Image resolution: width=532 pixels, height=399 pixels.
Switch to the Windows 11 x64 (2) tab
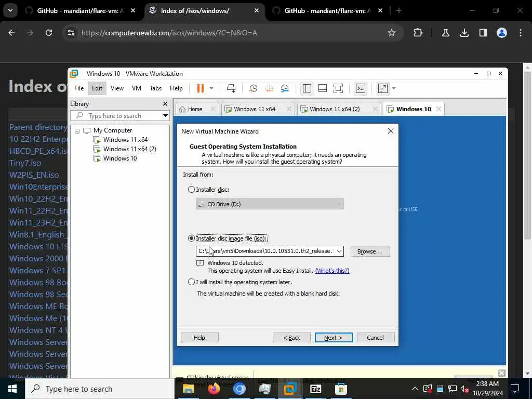(335, 109)
